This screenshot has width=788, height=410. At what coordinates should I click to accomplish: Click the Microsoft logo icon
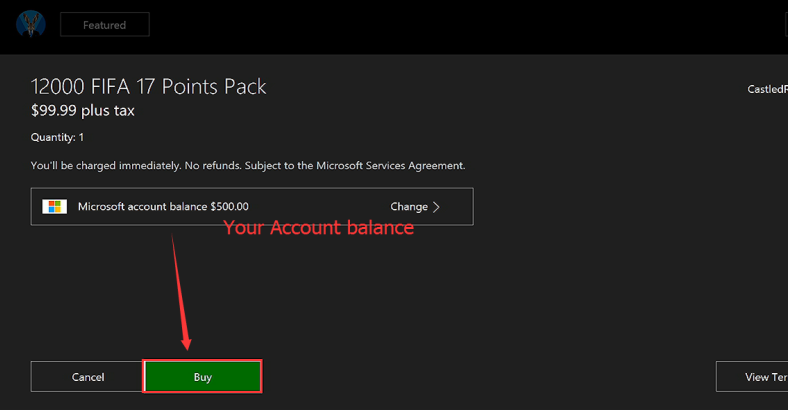pos(54,207)
